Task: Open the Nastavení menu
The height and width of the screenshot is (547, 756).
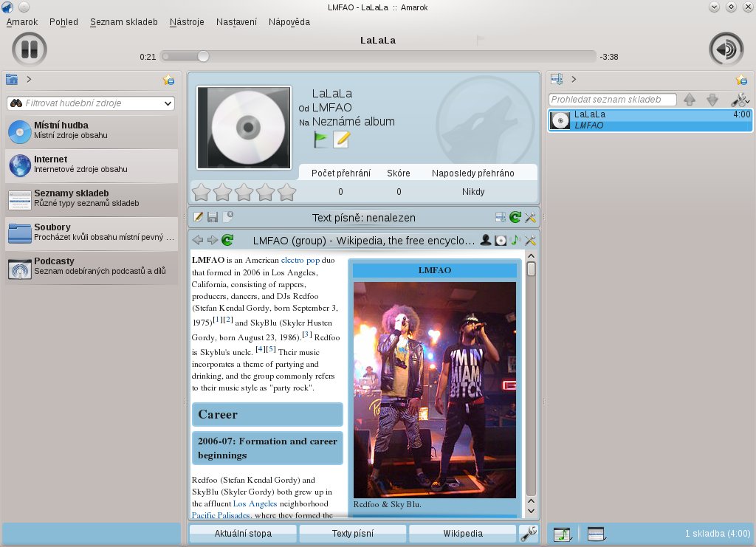Action: 236,22
